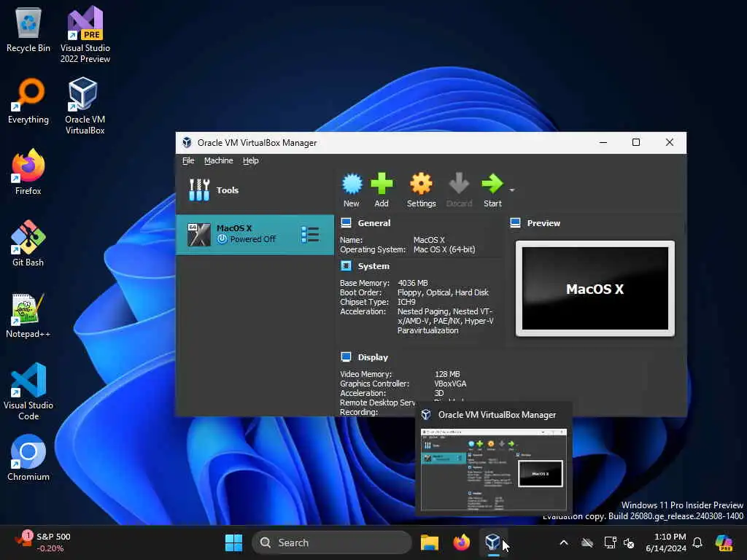Click the Preview section header
Image resolution: width=747 pixels, height=560 pixels.
[543, 223]
